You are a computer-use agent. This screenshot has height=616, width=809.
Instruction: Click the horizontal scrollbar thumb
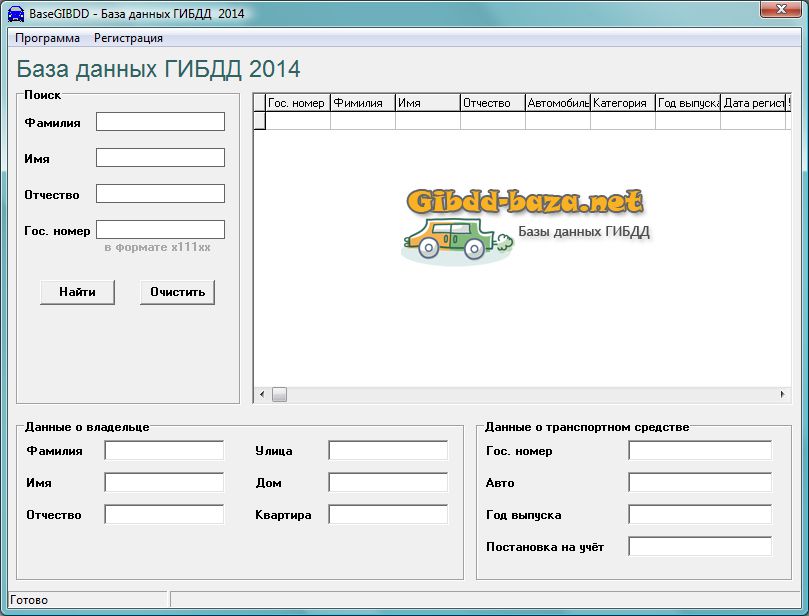click(279, 395)
